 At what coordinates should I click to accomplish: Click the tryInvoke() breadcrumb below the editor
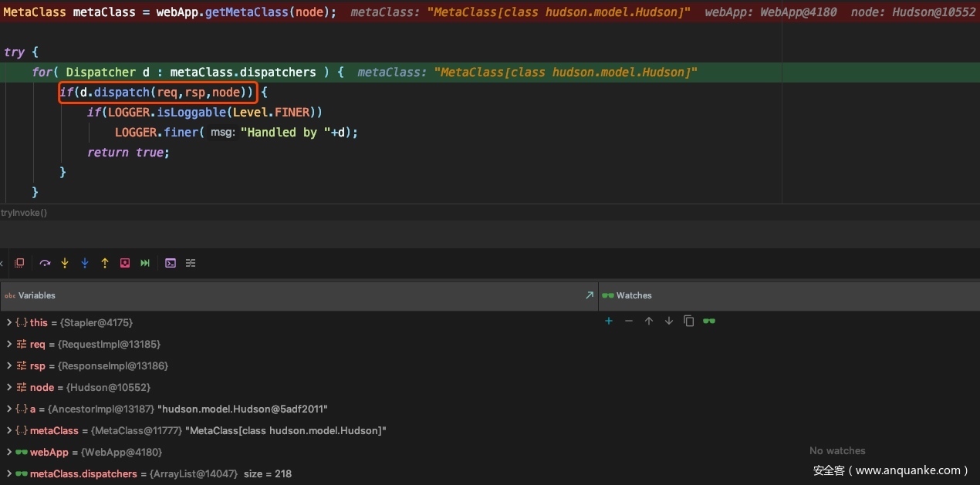coord(24,213)
